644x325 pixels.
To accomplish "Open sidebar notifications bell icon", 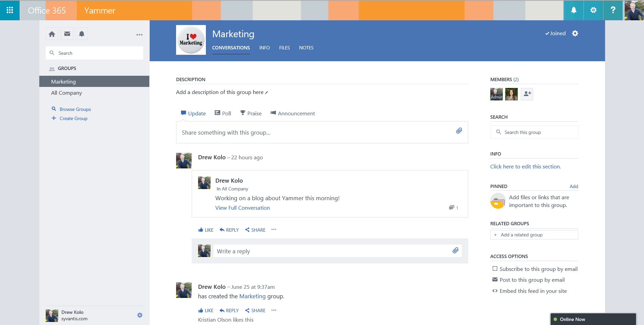I will tap(82, 34).
